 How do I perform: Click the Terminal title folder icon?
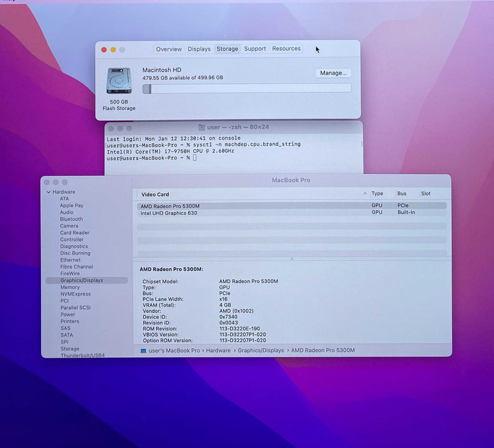click(202, 127)
